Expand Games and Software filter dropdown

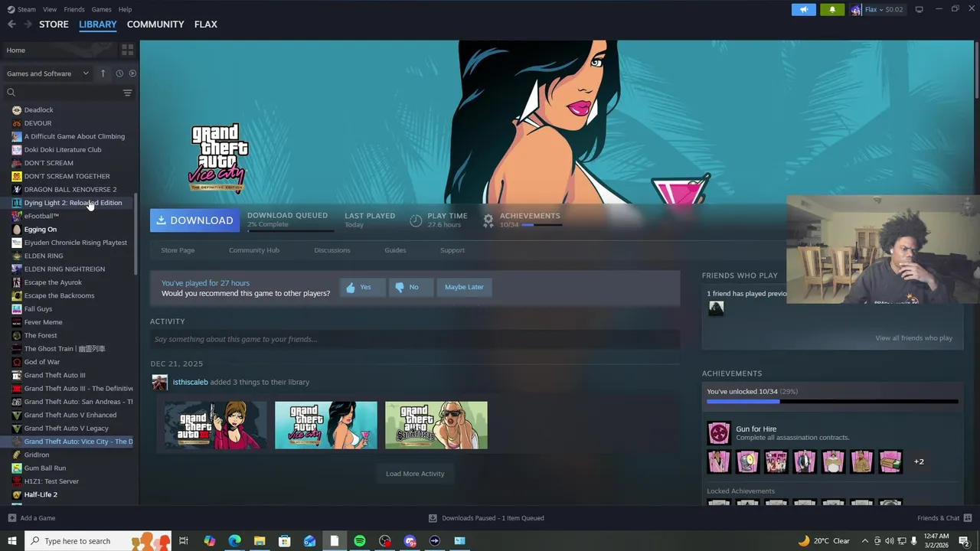coord(48,73)
